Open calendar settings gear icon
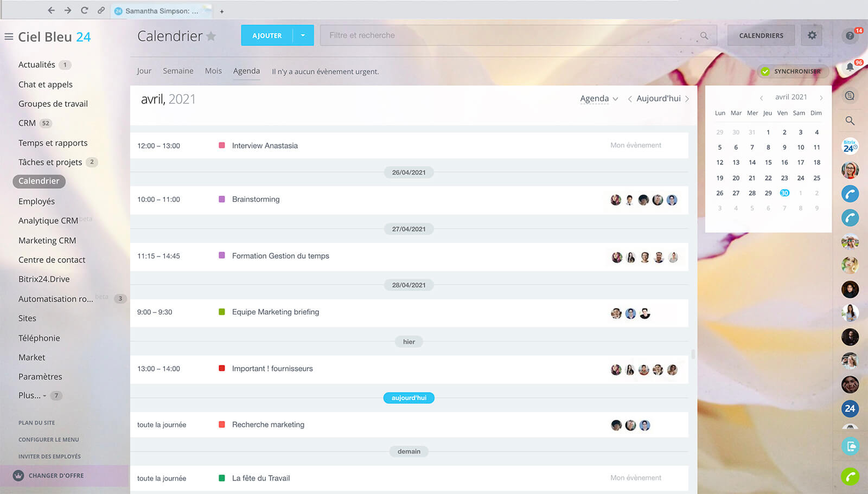 click(x=812, y=35)
